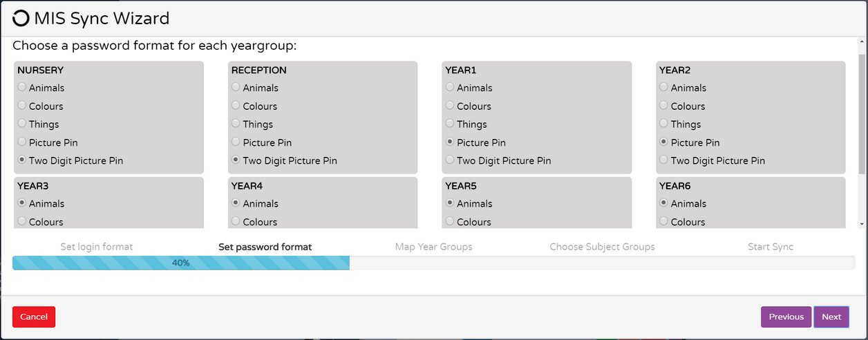Viewport: 868px width, 340px height.
Task: Choose Animals for YEAR1 yeargroup
Action: point(451,88)
